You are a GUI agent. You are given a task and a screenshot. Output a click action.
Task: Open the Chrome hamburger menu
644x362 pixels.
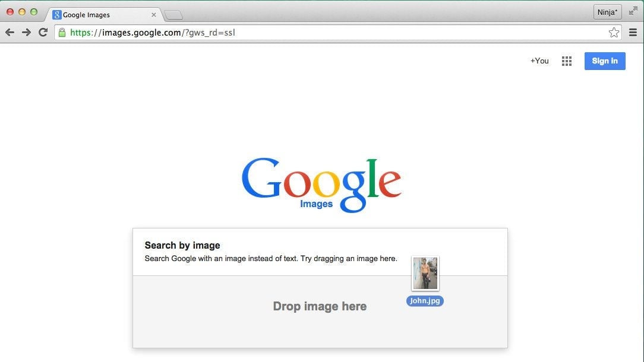tap(633, 33)
